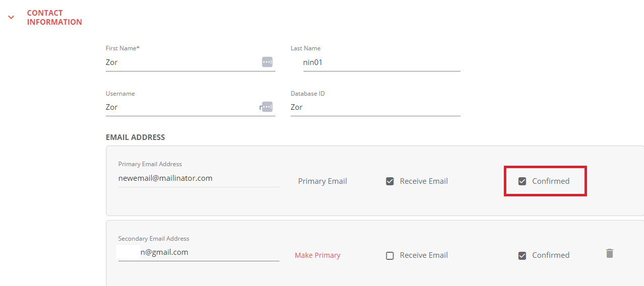Collapse the Contact Information section chevron

pos(11,17)
